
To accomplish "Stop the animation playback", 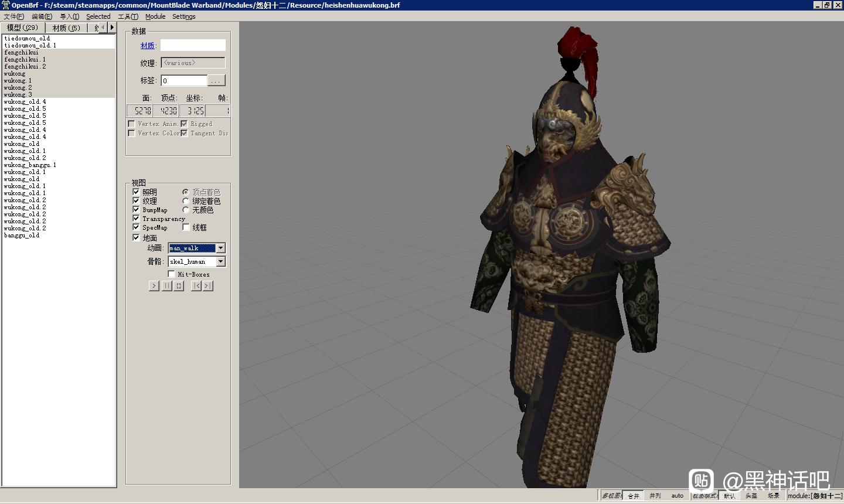I will [179, 286].
